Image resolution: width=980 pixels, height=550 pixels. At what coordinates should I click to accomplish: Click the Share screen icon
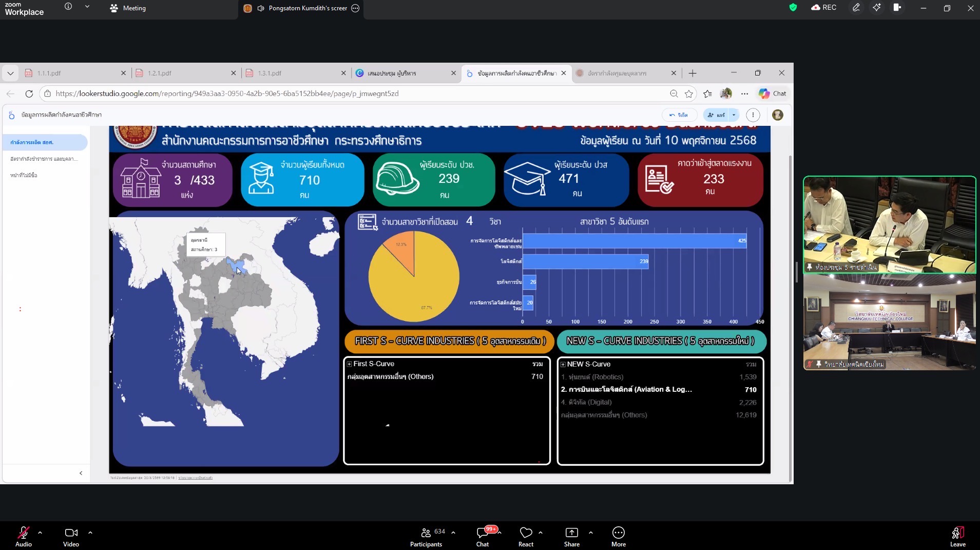pos(571,533)
